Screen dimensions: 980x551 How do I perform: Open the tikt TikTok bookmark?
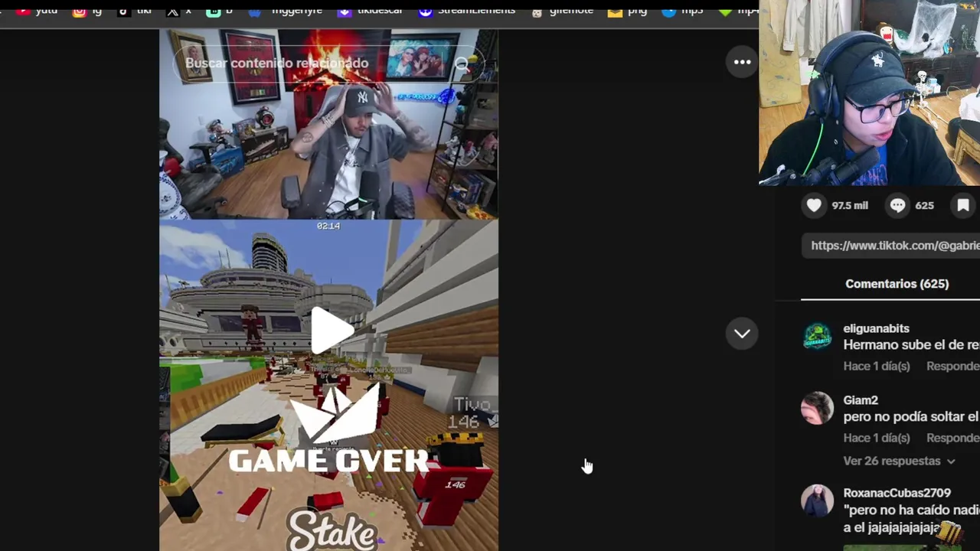point(134,11)
